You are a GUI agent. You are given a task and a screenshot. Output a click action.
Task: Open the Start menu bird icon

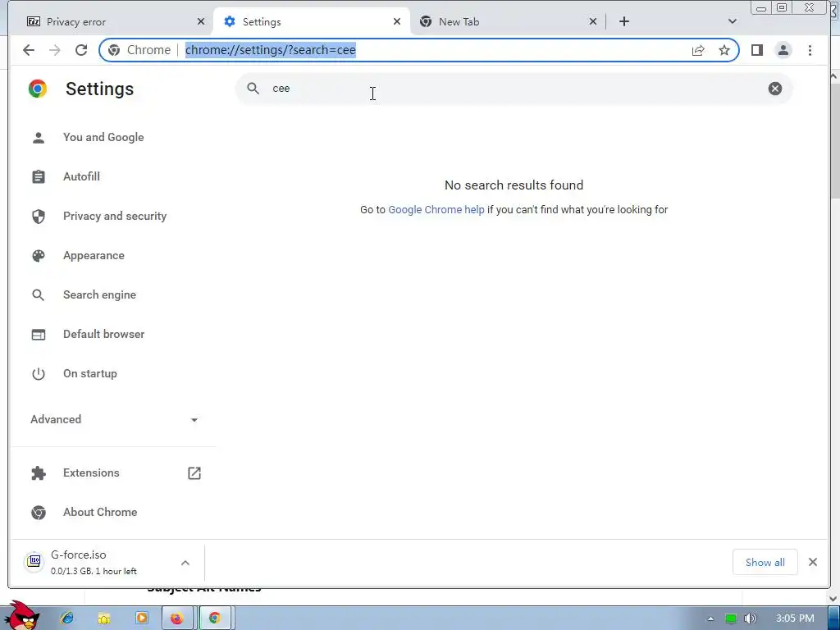click(x=21, y=615)
